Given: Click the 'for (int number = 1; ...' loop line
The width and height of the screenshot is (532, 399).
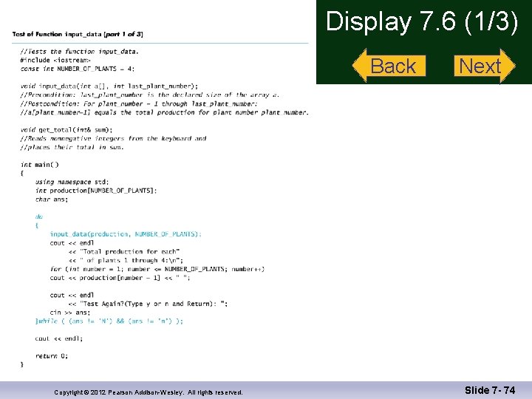Looking at the screenshot, I should coord(157,270).
